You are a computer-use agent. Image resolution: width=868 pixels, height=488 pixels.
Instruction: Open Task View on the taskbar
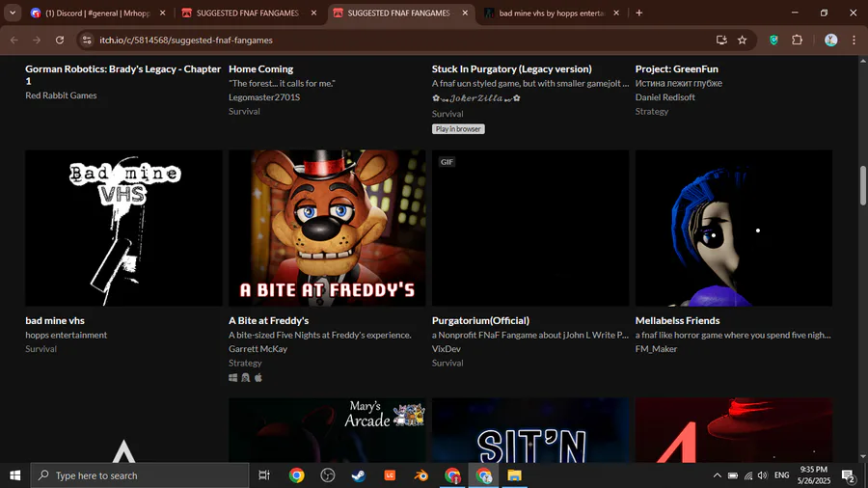[264, 475]
